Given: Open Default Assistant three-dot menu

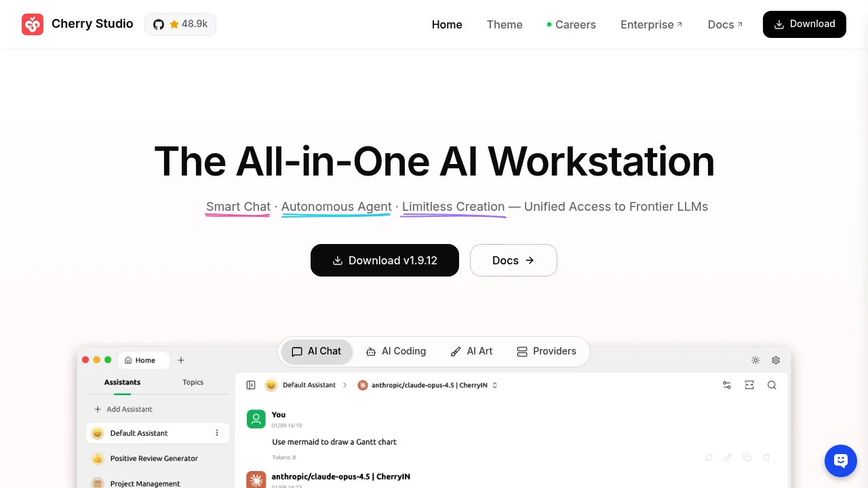Looking at the screenshot, I should tap(217, 433).
